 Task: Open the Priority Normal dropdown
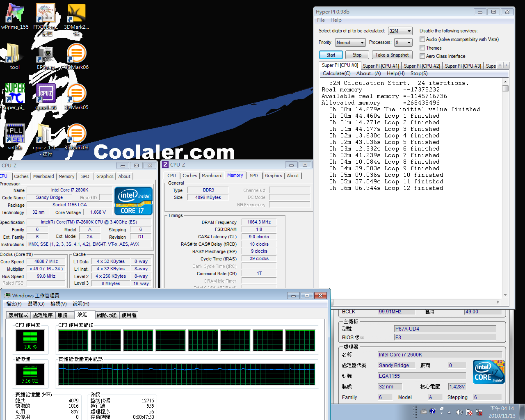(350, 43)
